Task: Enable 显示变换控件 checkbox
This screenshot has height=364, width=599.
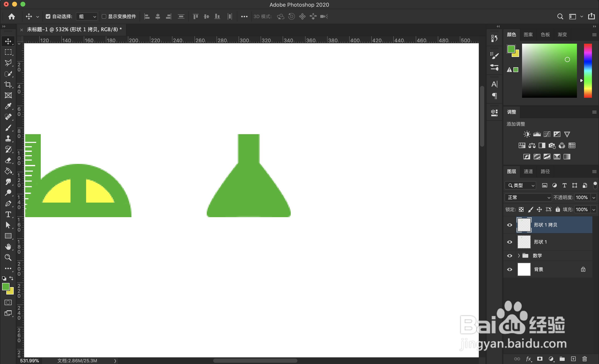Action: pyautogui.click(x=104, y=16)
